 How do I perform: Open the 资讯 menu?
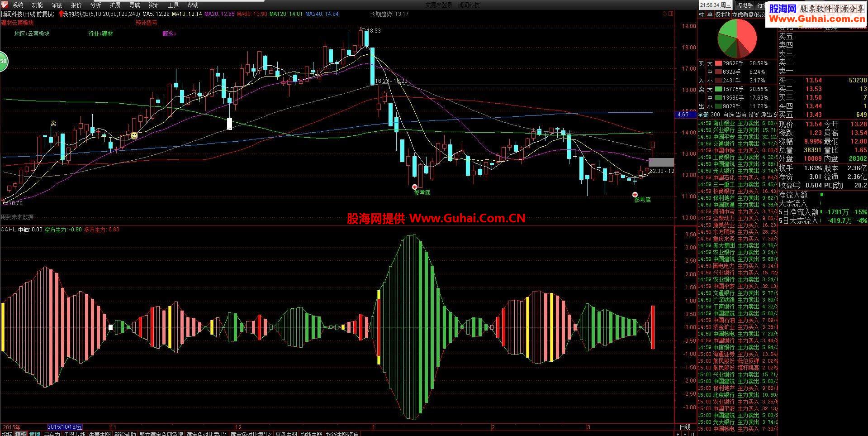click(154, 5)
